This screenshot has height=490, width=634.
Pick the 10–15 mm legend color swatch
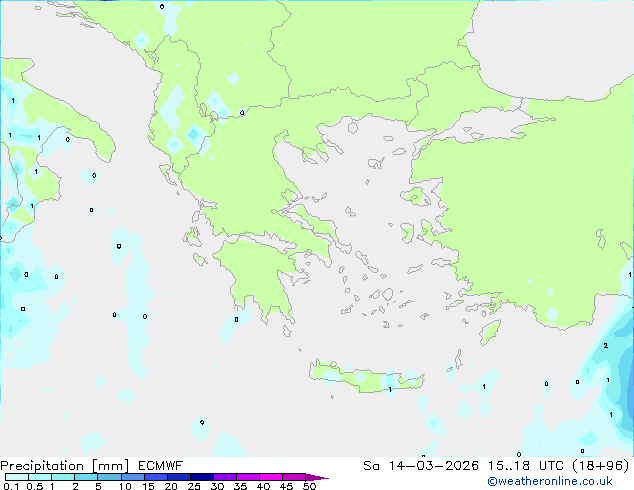(x=132, y=477)
